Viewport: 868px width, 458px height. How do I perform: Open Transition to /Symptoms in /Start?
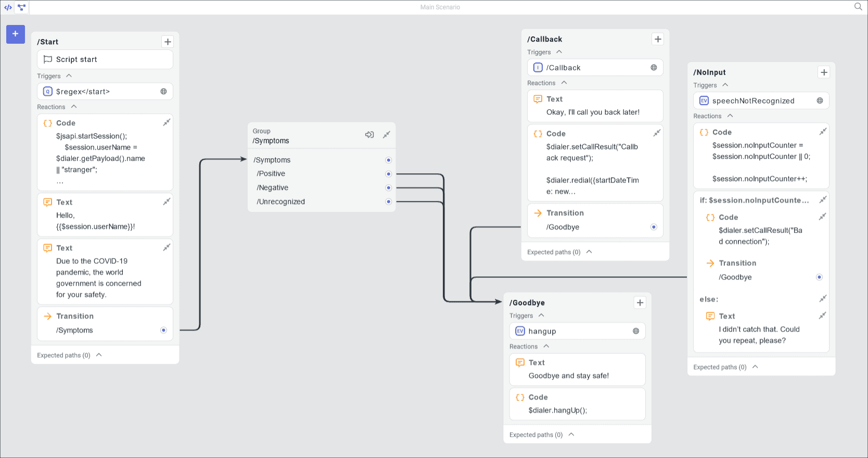point(105,324)
